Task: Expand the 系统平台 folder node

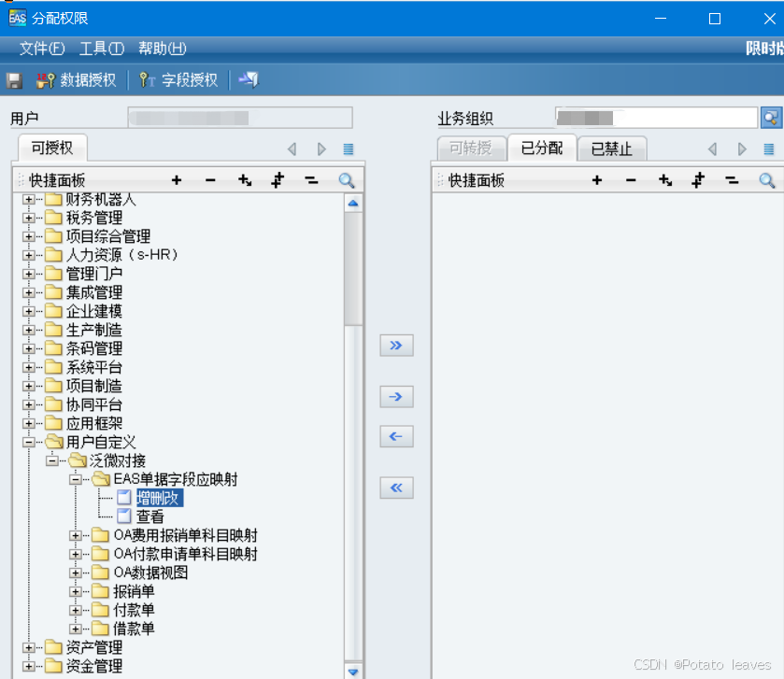Action: point(28,367)
